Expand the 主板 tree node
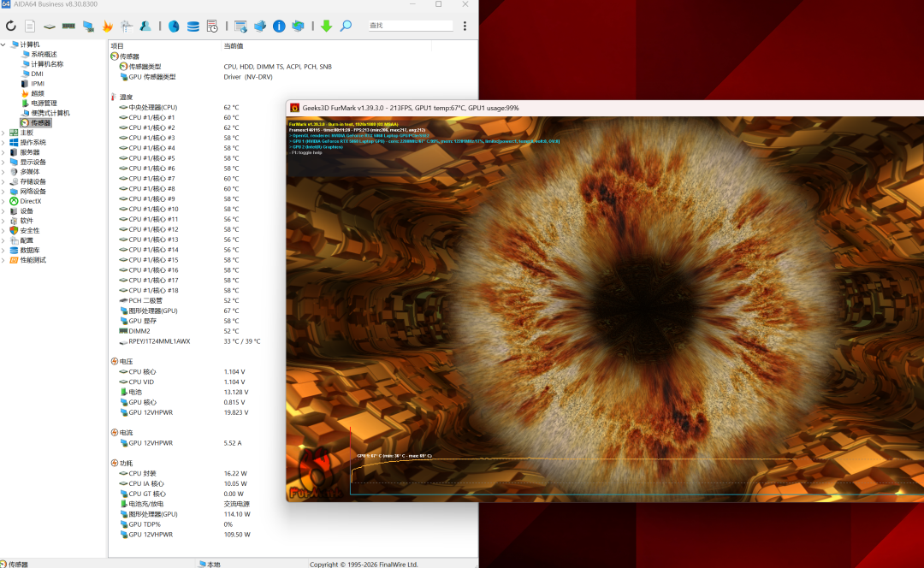Image resolution: width=924 pixels, height=568 pixels. point(3,133)
